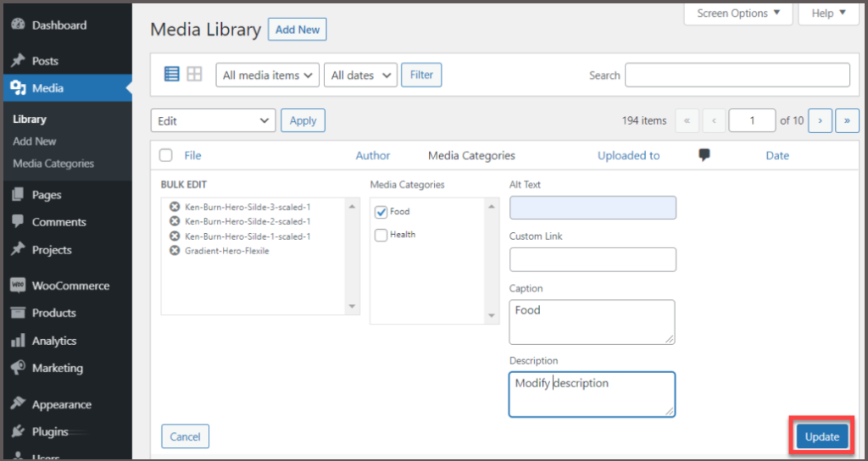
Task: Click the Alt Text input field
Action: [593, 208]
